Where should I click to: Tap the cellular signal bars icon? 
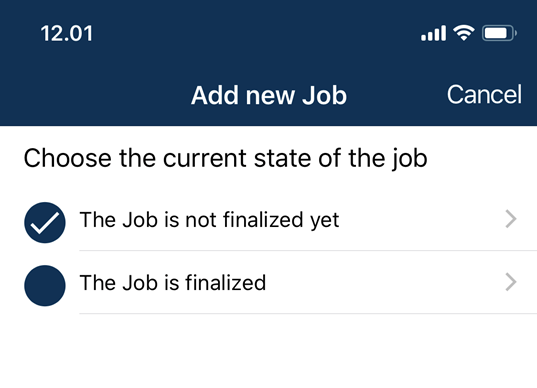(433, 33)
